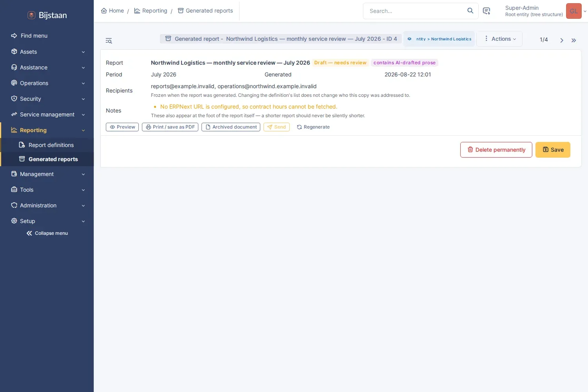588x392 pixels.
Task: Open the saved searches bookmark icon
Action: point(486,11)
